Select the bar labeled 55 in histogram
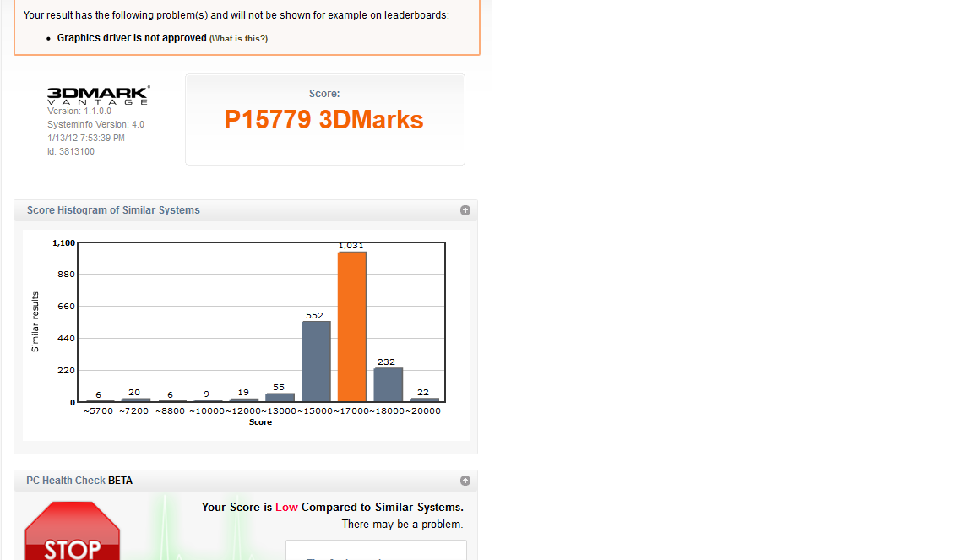The width and height of the screenshot is (973, 560). (x=280, y=397)
